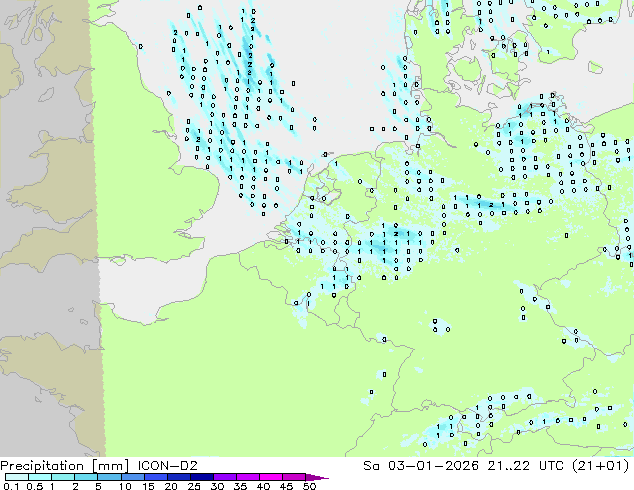Select the lightest cyan 0.1–0.5 mm legend swatch
This screenshot has width=634, height=490.
(x=17, y=477)
